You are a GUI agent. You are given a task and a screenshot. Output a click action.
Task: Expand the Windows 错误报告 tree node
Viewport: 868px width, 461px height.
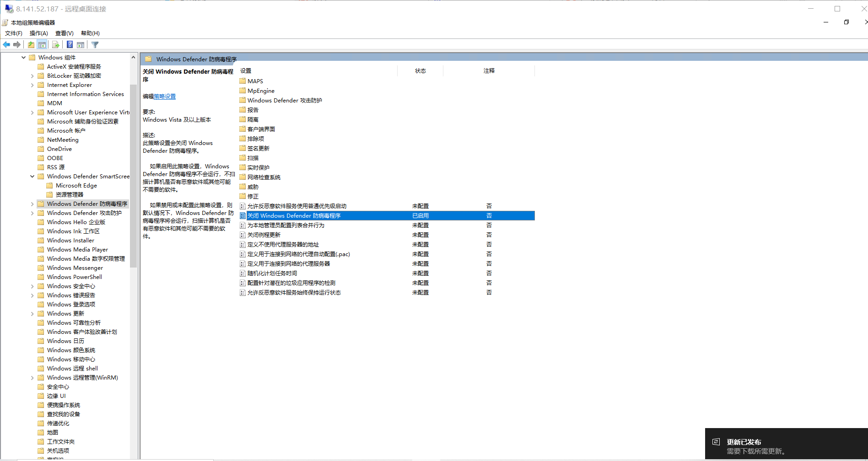32,295
